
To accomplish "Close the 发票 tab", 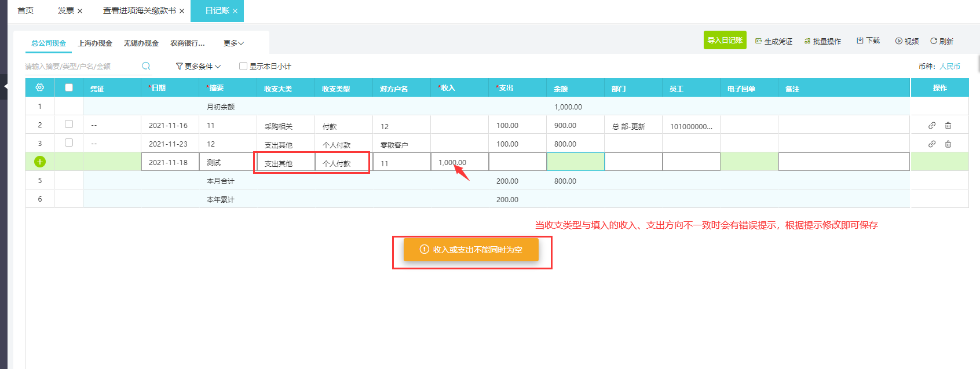I will [80, 11].
